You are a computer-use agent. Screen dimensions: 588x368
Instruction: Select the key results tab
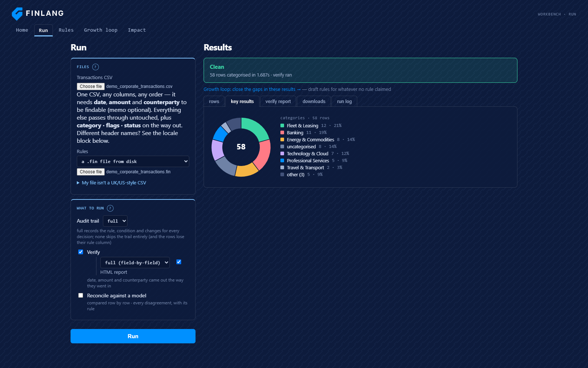(x=242, y=102)
